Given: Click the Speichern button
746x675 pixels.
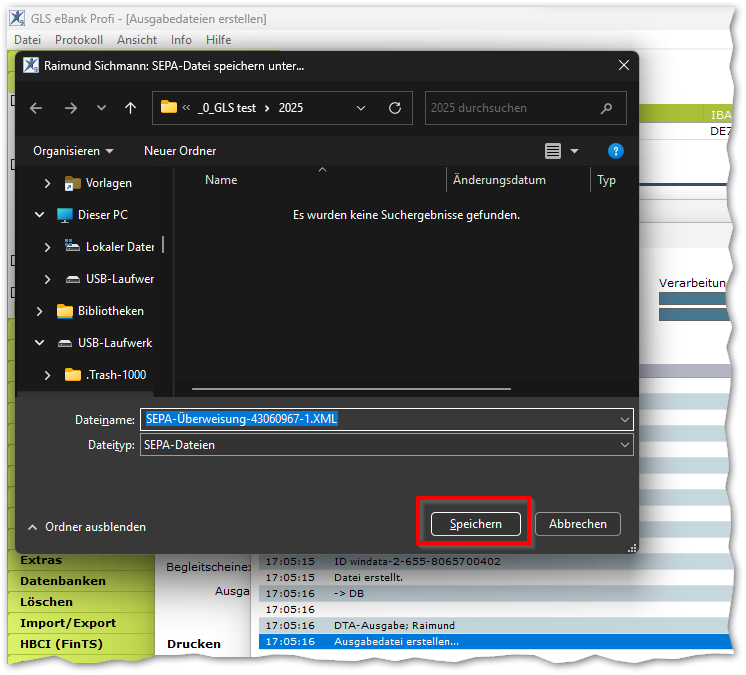Looking at the screenshot, I should pyautogui.click(x=475, y=524).
